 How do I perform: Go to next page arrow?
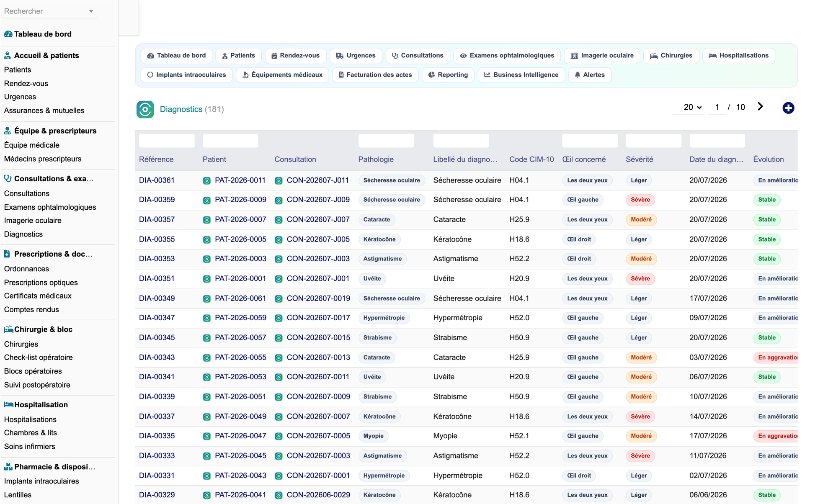pos(760,107)
